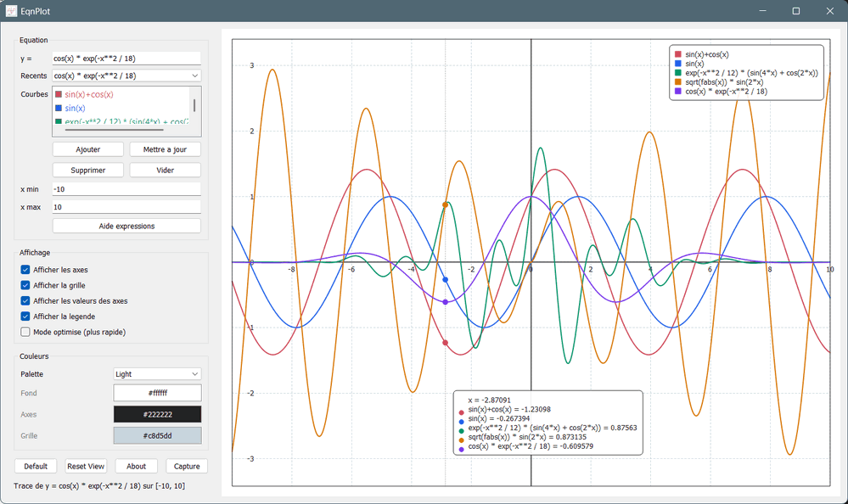Click the red color square beside sin(x)+cos(x) in Courbes
848x504 pixels.
[59, 94]
